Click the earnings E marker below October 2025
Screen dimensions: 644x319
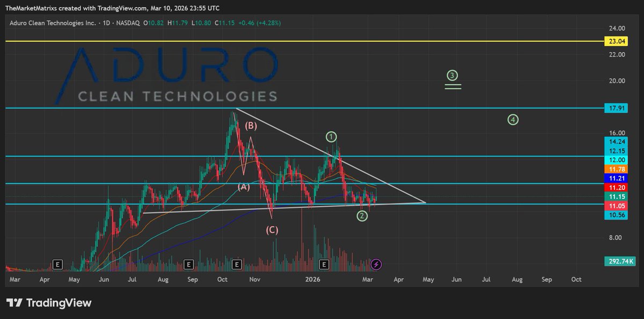point(237,264)
